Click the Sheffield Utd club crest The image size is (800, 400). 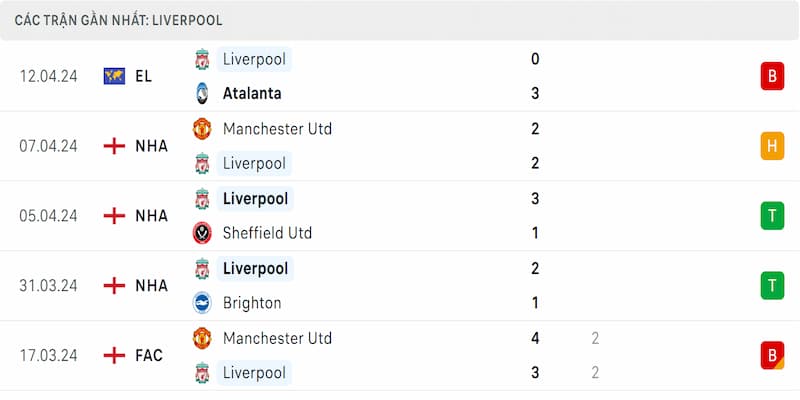[202, 233]
